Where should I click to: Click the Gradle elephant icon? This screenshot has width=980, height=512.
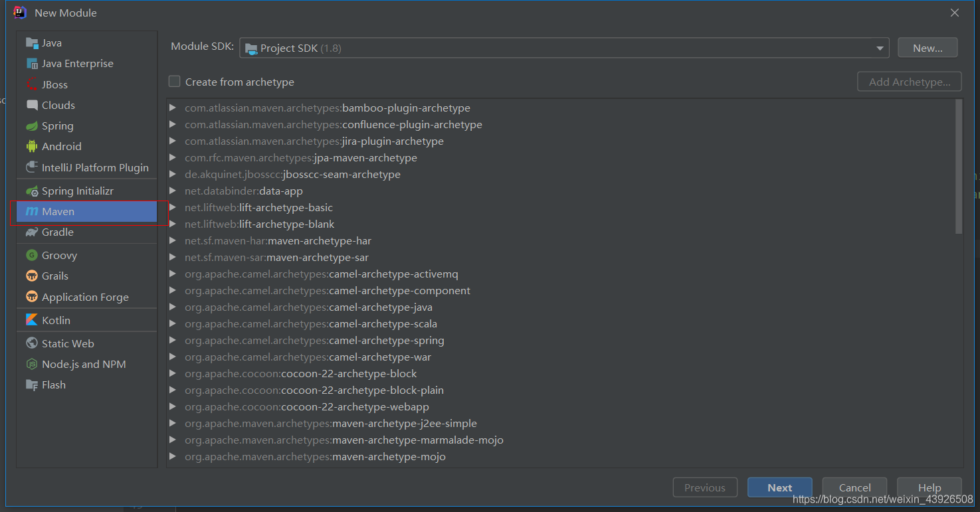coord(32,232)
